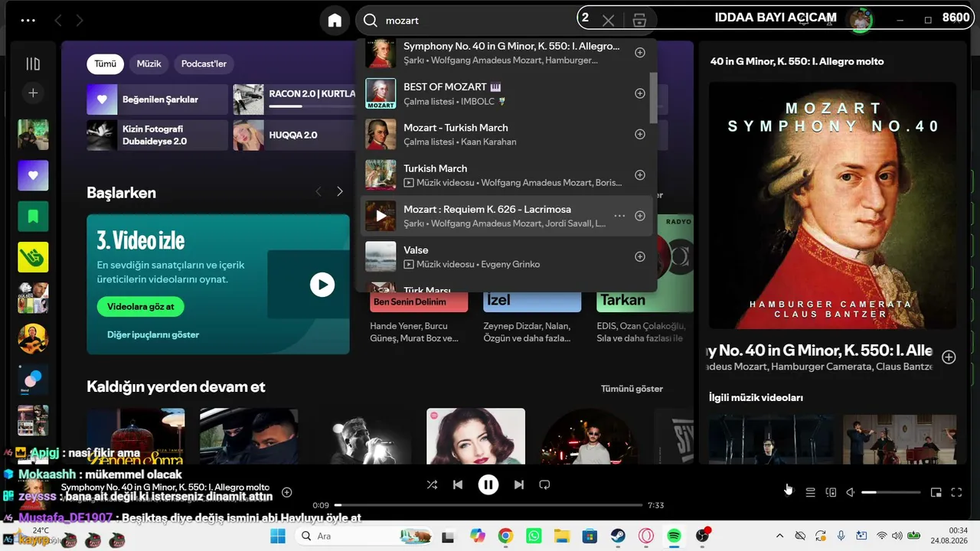The width and height of the screenshot is (980, 551).
Task: Select Symphony No. 40 search result
Action: point(506,53)
